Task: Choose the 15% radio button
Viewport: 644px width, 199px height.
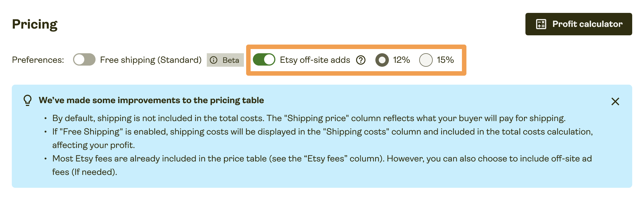Action: 426,60
